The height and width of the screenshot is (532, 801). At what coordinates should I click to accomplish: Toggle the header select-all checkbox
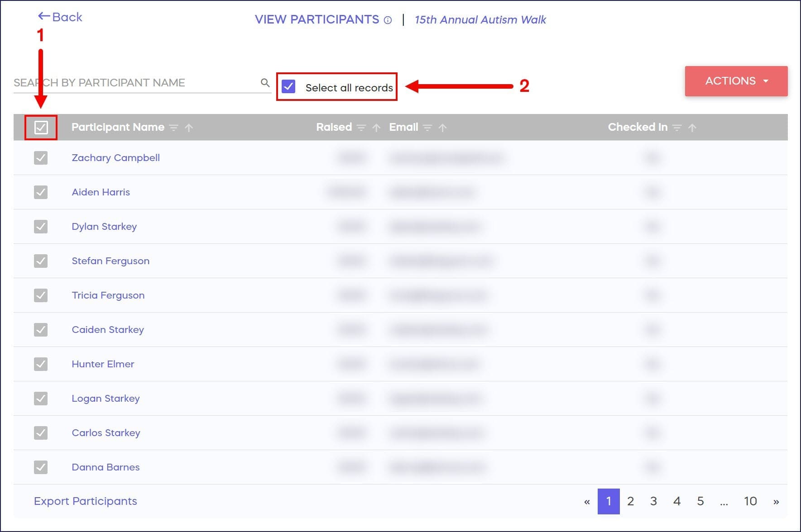point(41,128)
